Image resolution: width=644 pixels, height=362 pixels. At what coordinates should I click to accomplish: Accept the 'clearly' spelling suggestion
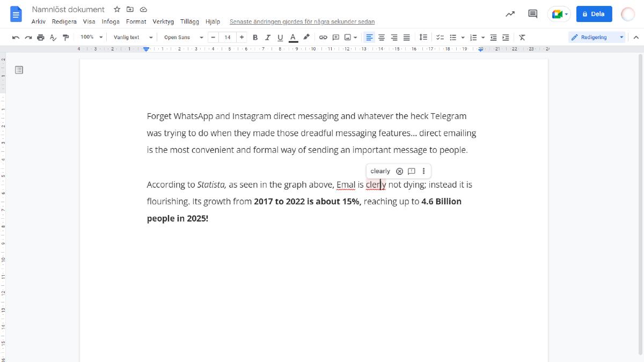point(380,171)
